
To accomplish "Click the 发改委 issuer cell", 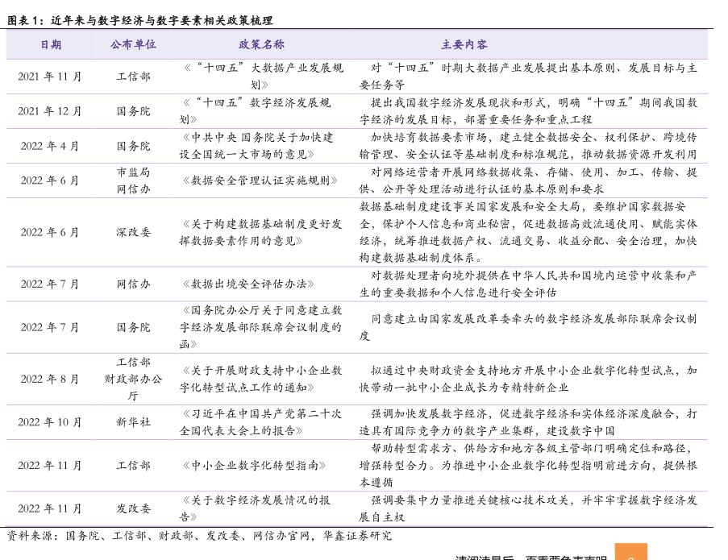I will click(133, 508).
